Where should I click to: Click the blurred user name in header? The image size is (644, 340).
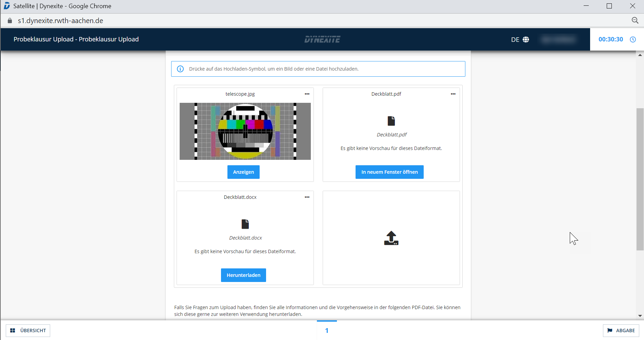559,39
